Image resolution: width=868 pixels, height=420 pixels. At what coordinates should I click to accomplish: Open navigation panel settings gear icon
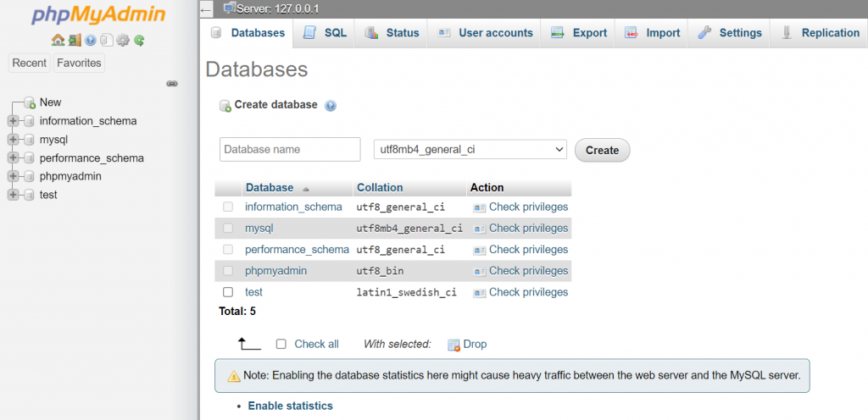pos(123,40)
